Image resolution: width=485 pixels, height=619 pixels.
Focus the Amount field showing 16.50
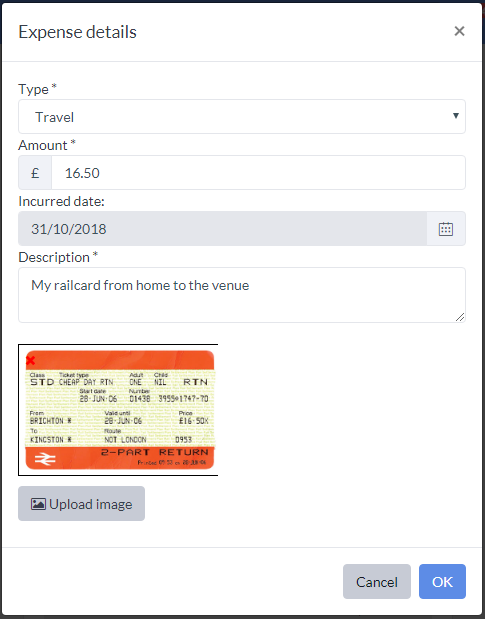[x=258, y=173]
